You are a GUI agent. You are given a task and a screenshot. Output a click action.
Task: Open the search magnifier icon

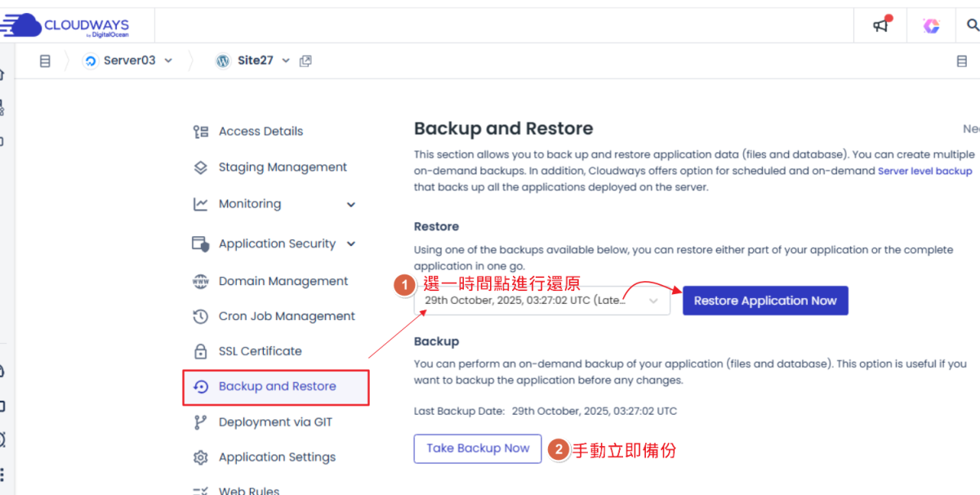pos(969,26)
